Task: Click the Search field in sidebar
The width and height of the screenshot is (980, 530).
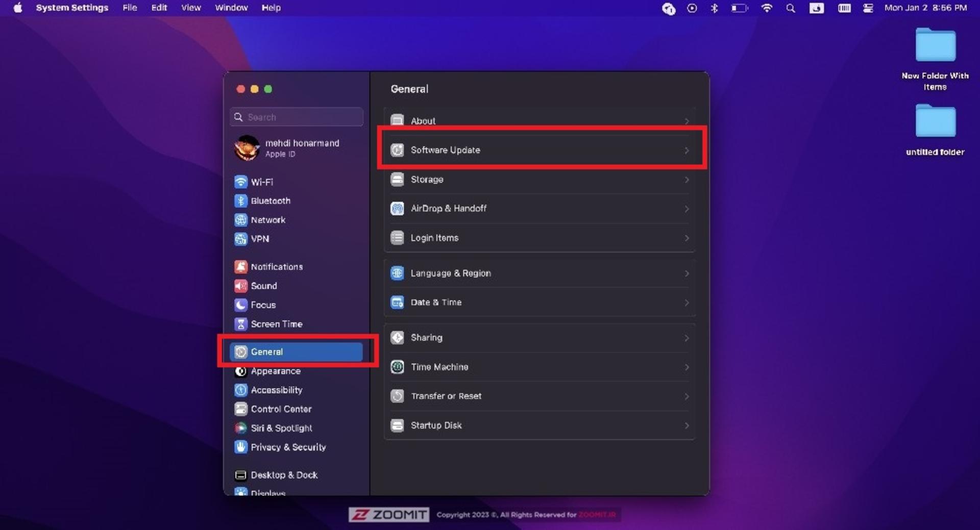Action: (x=297, y=117)
